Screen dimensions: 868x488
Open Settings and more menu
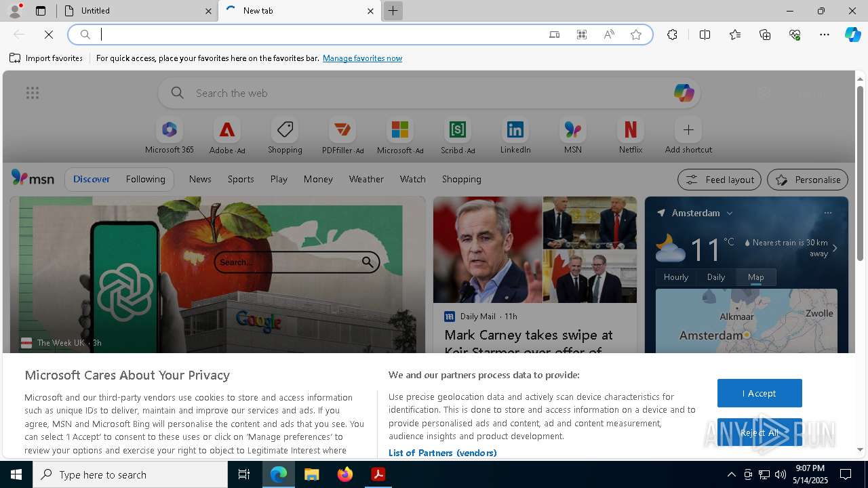coord(825,35)
